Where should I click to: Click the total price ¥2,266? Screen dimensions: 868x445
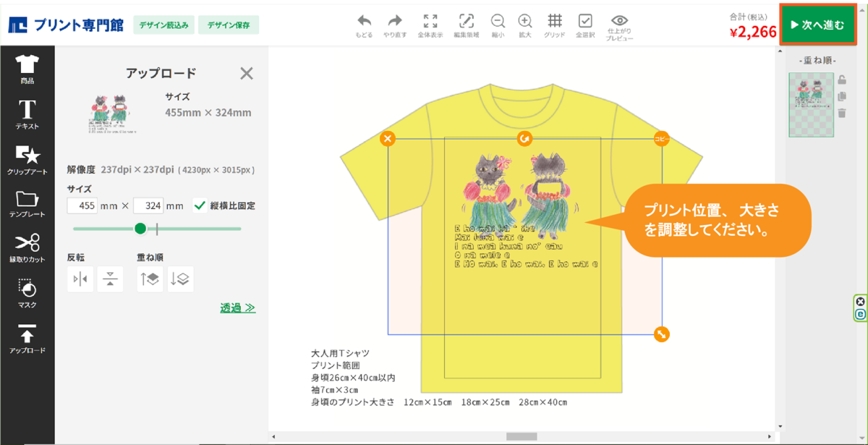tap(753, 32)
